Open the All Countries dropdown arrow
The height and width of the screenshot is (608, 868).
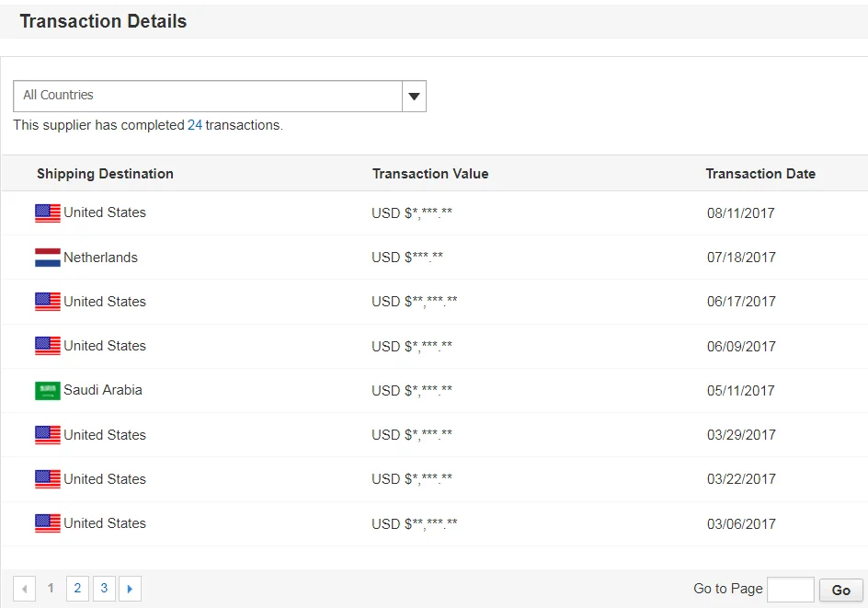(x=414, y=96)
